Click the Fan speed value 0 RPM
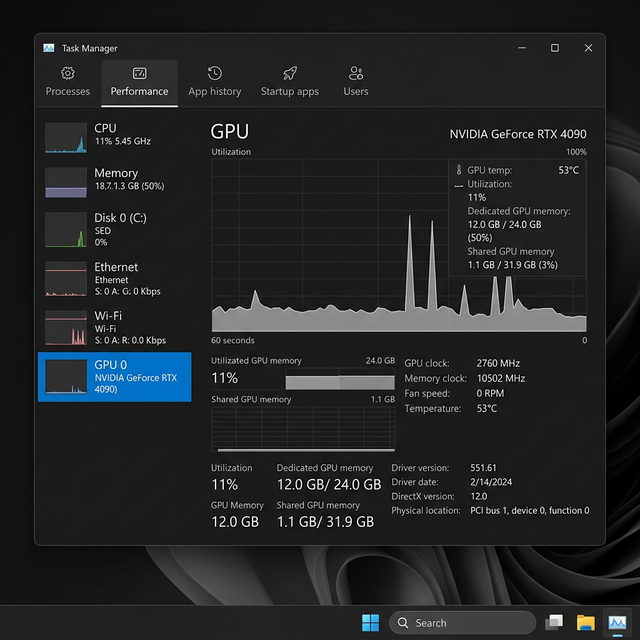 coord(490,393)
